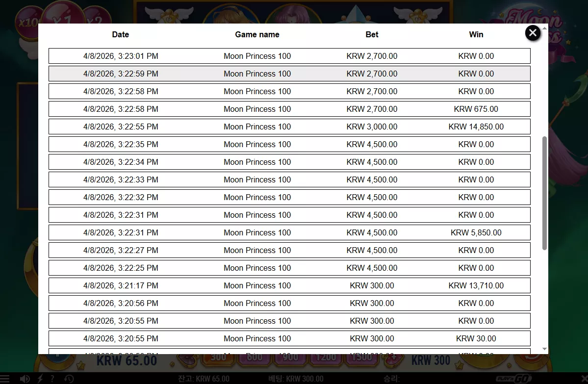Screen dimensions: 588x384
Task: Close the game history dialog
Action: pos(533,33)
